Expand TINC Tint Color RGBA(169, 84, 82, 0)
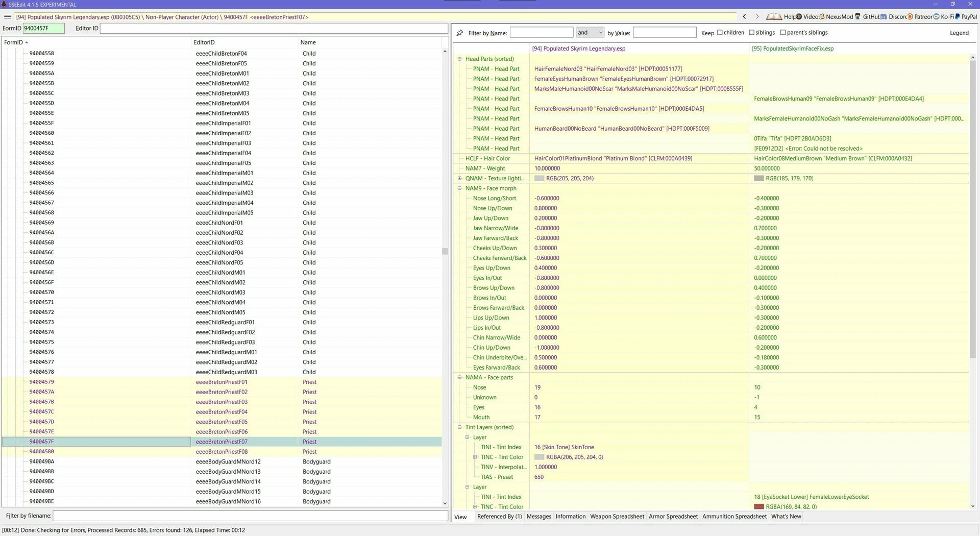The height and width of the screenshot is (536, 980). tap(475, 507)
